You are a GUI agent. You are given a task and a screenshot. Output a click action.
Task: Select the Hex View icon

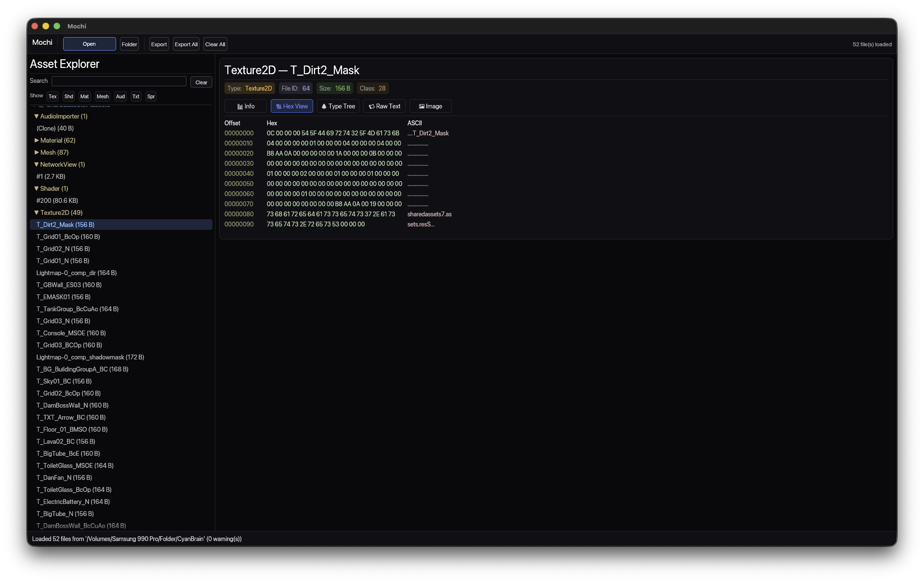(278, 106)
